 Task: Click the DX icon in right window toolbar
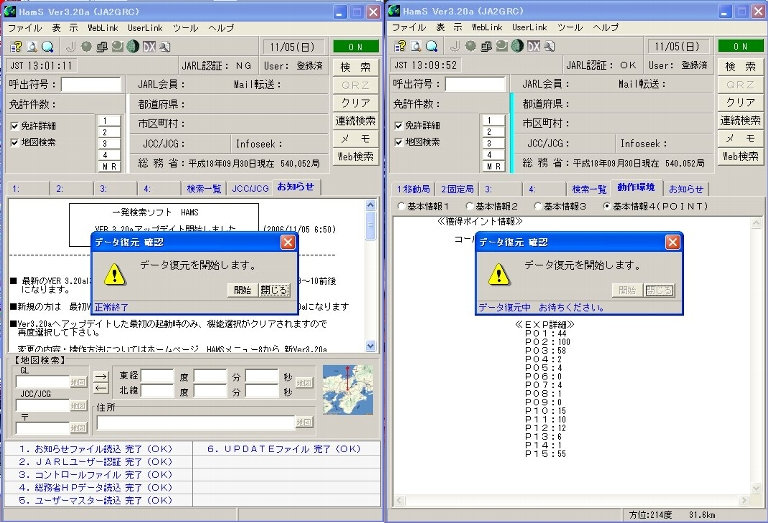[x=533, y=47]
